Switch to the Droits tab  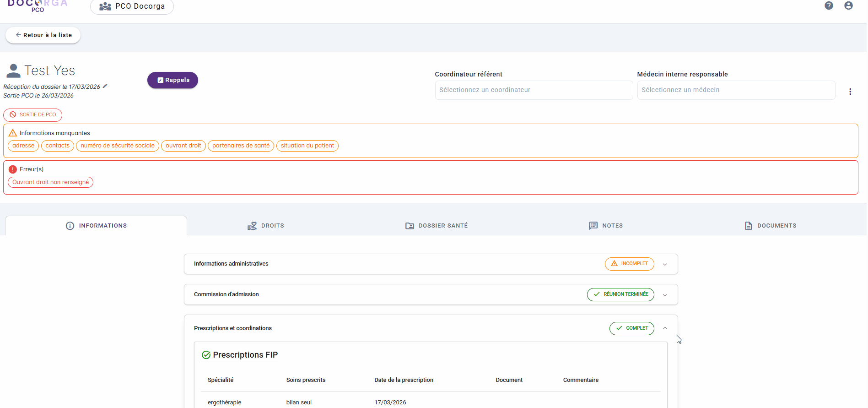[x=266, y=226]
